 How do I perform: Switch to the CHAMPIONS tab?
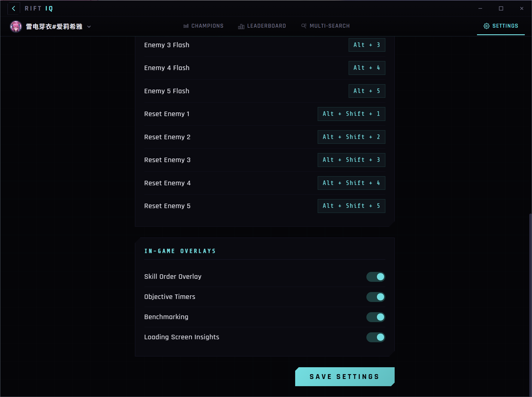pyautogui.click(x=207, y=26)
